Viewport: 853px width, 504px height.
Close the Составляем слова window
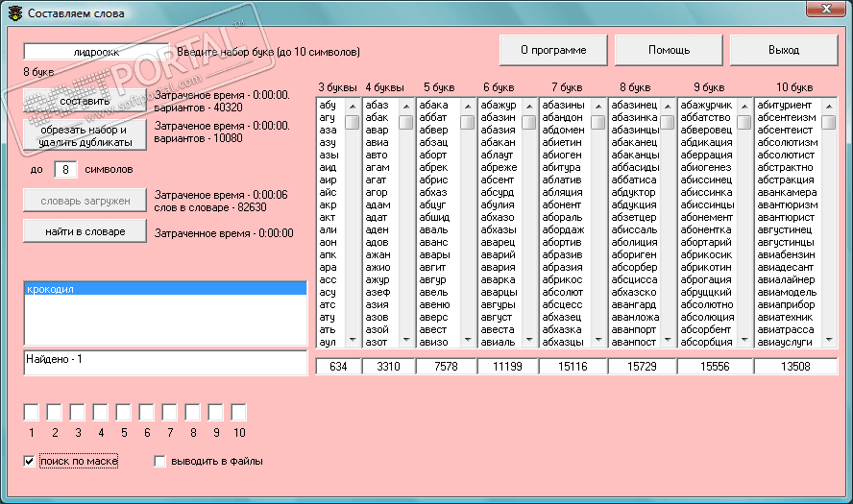[825, 11]
